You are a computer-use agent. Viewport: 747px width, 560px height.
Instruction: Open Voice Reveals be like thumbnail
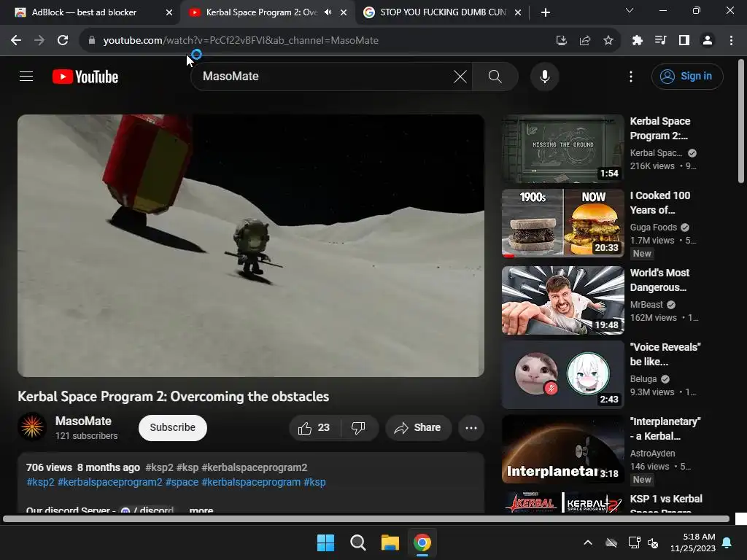coord(562,374)
